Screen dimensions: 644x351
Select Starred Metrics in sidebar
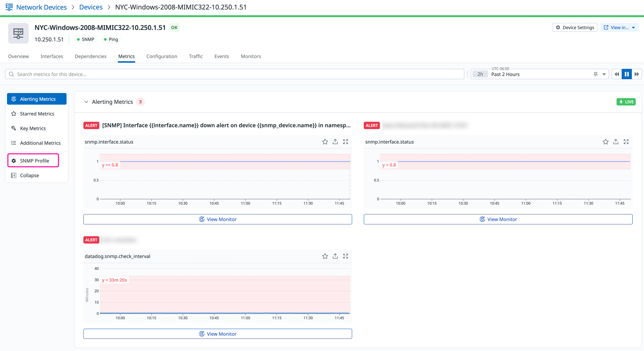point(37,114)
